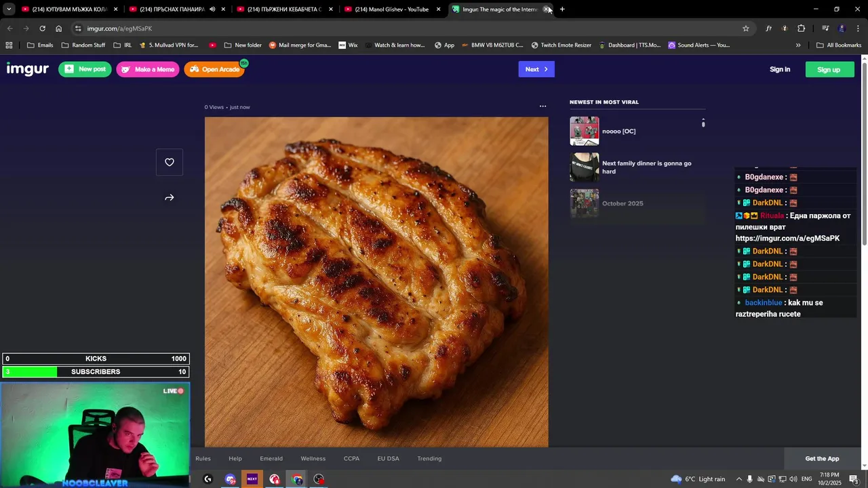Open the Twitch Emote Resizer bookmark

pyautogui.click(x=561, y=45)
